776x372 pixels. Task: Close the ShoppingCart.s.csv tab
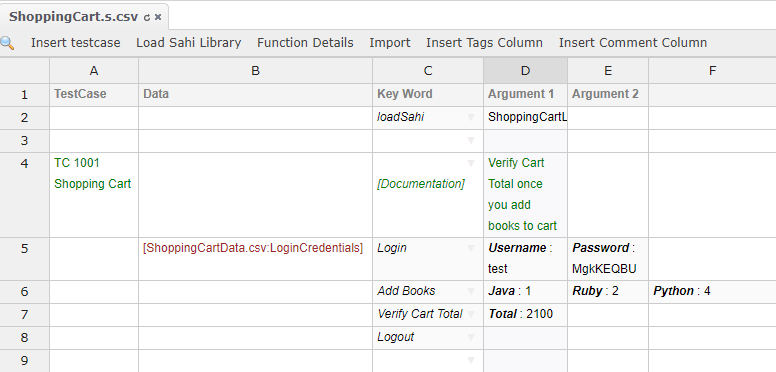pyautogui.click(x=158, y=17)
